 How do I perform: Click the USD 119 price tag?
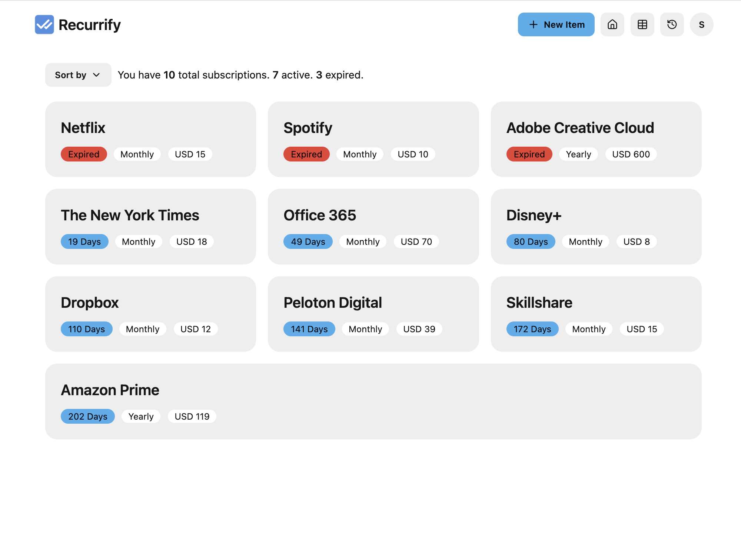click(x=192, y=416)
